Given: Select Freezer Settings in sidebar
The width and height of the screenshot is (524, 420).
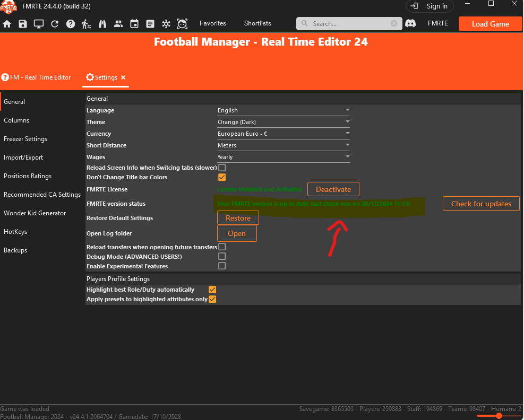Looking at the screenshot, I should pyautogui.click(x=25, y=139).
